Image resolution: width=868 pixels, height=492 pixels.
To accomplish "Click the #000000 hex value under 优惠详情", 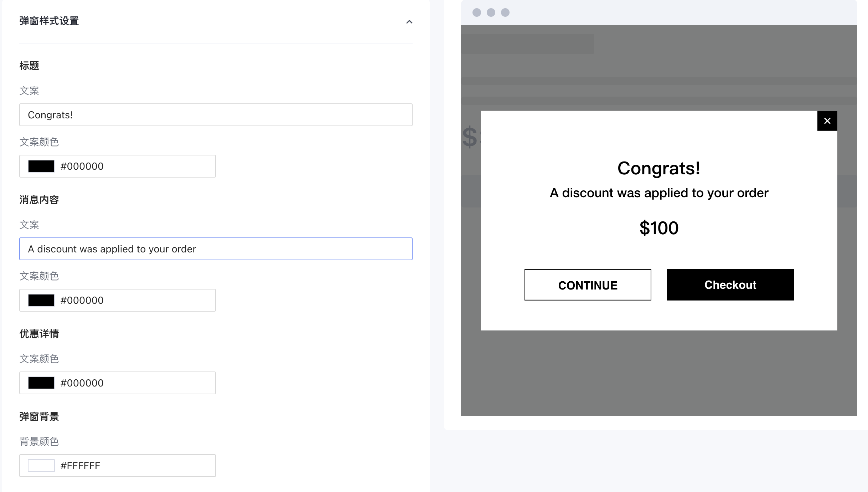I will coord(82,383).
